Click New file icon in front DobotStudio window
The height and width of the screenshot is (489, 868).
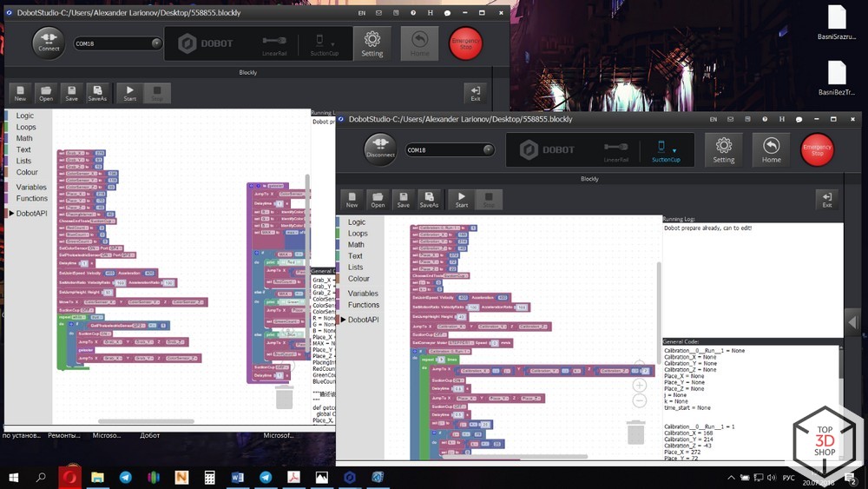[352, 200]
